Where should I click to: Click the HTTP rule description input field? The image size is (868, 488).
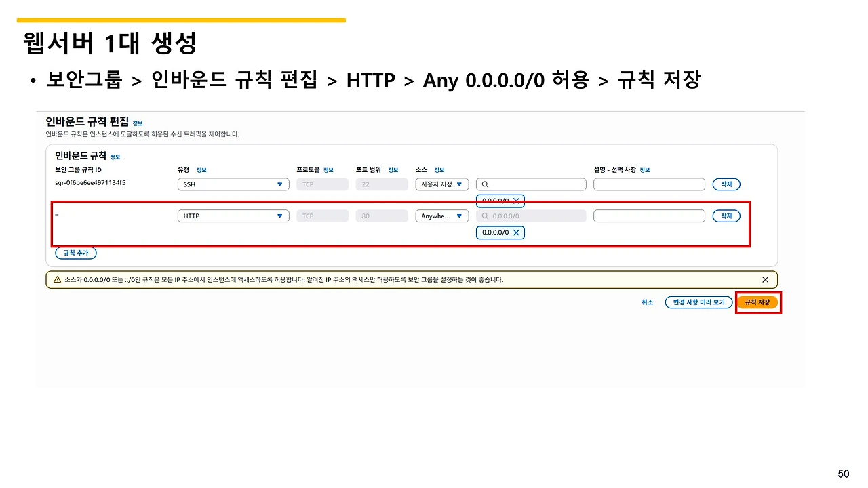650,216
